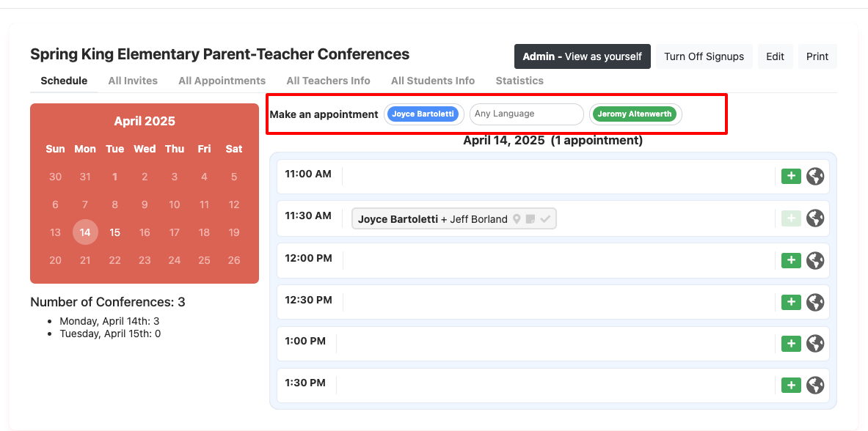Add appointment to the 11:00 AM slot

pyautogui.click(x=791, y=176)
